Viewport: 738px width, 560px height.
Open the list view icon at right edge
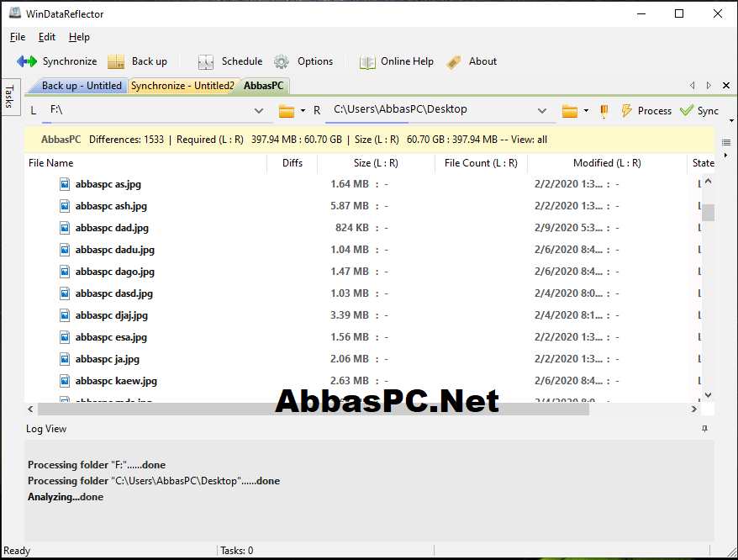726,142
